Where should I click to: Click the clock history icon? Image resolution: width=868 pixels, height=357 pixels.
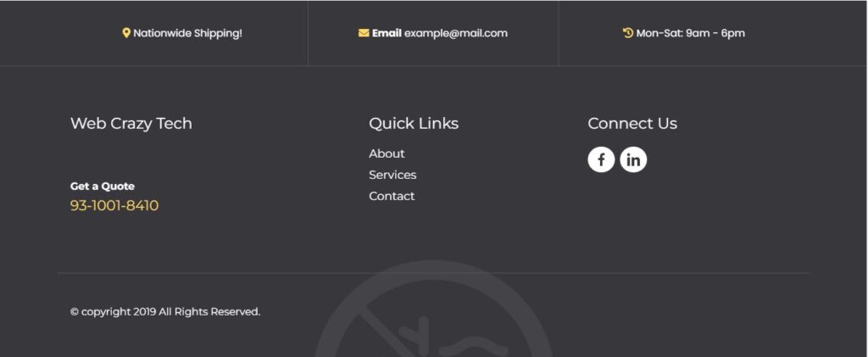tap(628, 33)
